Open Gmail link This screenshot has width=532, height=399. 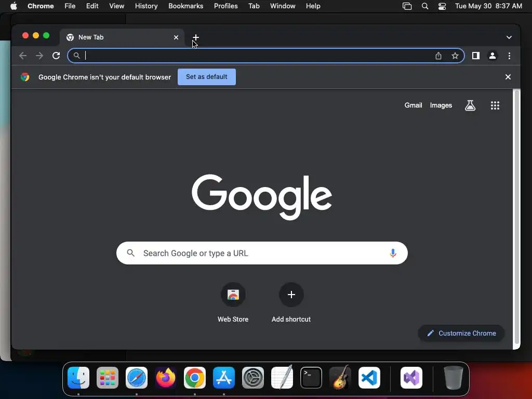tap(413, 105)
